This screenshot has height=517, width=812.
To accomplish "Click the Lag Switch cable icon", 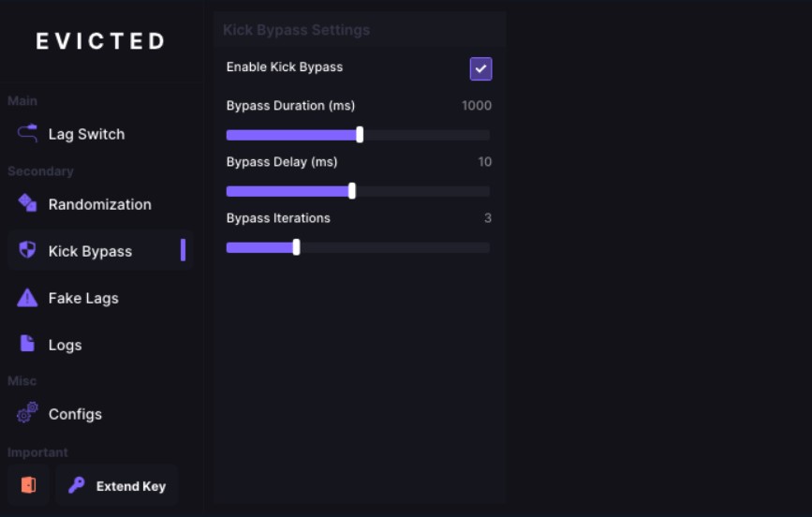I will tap(27, 133).
